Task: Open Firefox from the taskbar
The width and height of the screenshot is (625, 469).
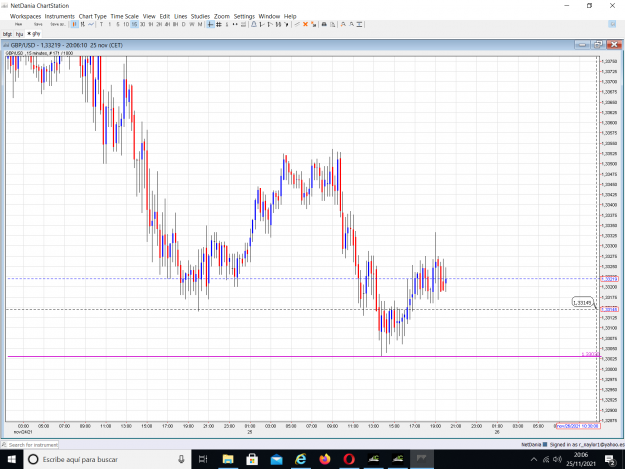Action: [325, 459]
